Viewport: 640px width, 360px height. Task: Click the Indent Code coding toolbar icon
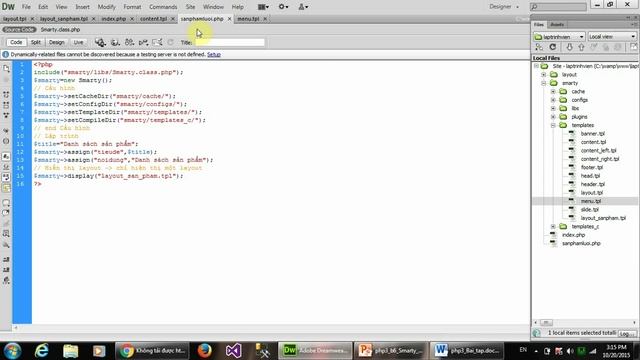pos(6,259)
